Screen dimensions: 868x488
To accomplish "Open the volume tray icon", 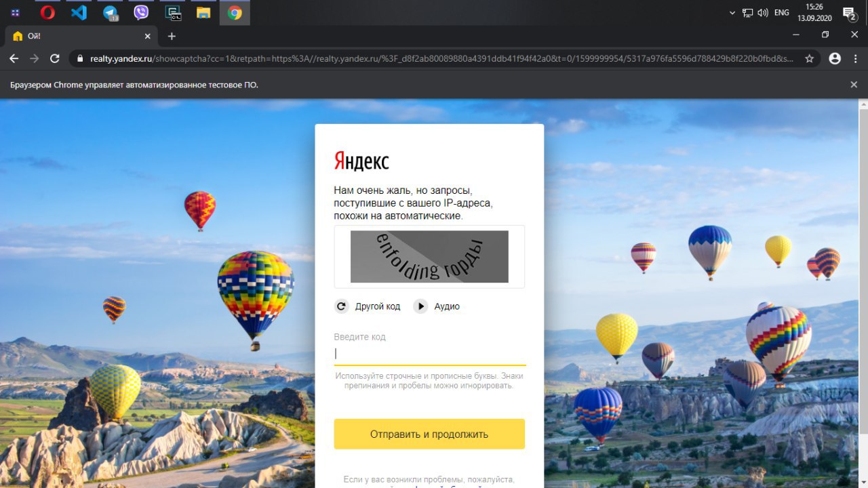I will pos(763,12).
